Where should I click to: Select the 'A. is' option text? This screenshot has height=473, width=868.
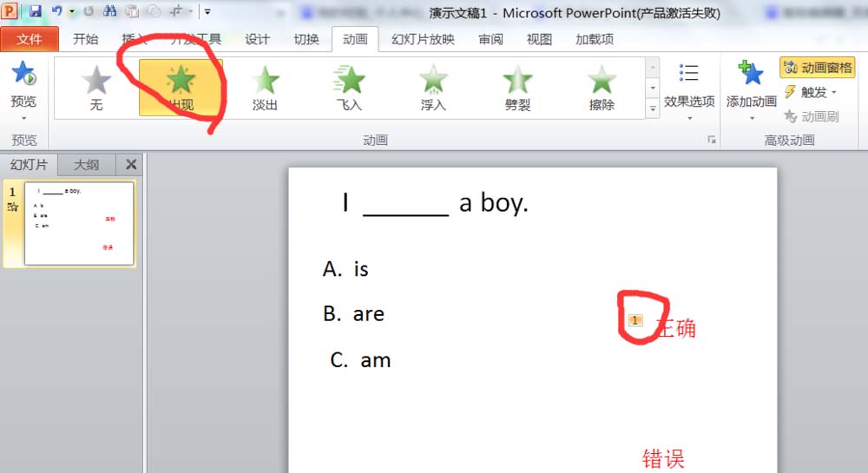(x=345, y=269)
